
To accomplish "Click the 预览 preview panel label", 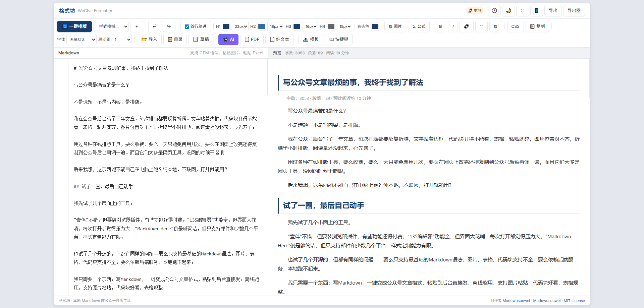I will (x=277, y=53).
